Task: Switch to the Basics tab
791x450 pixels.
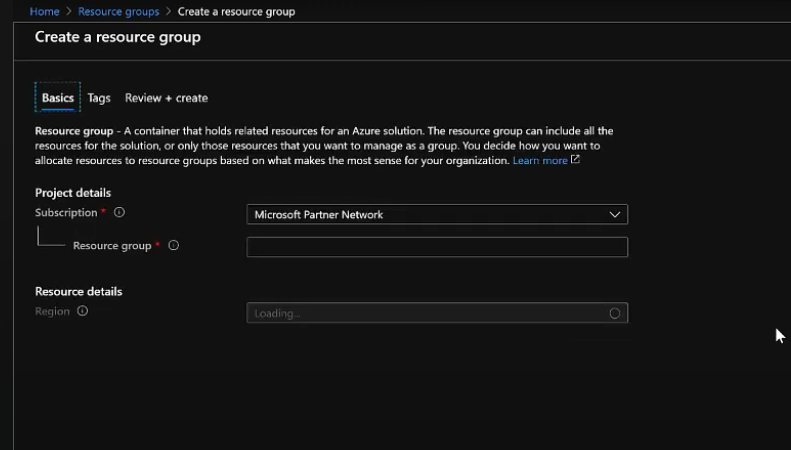Action: coord(58,97)
